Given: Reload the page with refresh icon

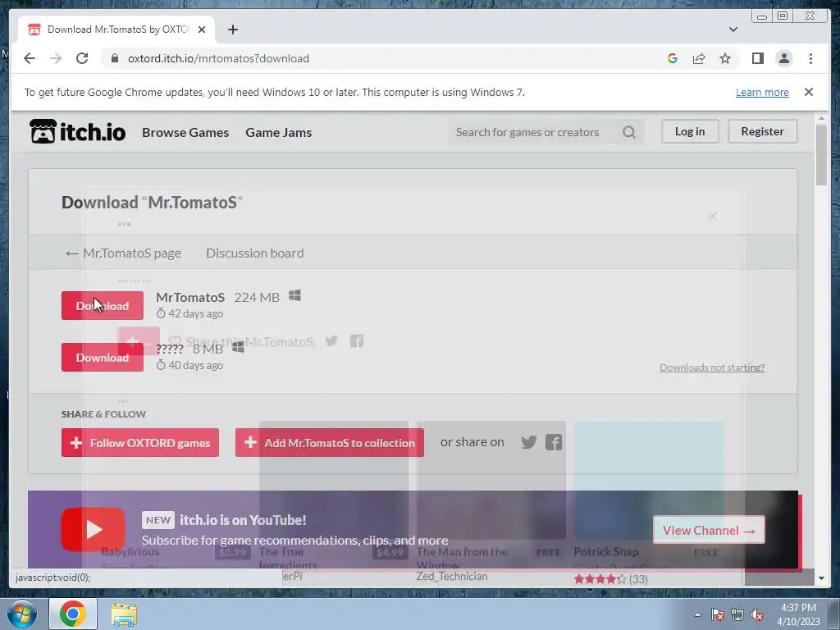Looking at the screenshot, I should coord(82,58).
